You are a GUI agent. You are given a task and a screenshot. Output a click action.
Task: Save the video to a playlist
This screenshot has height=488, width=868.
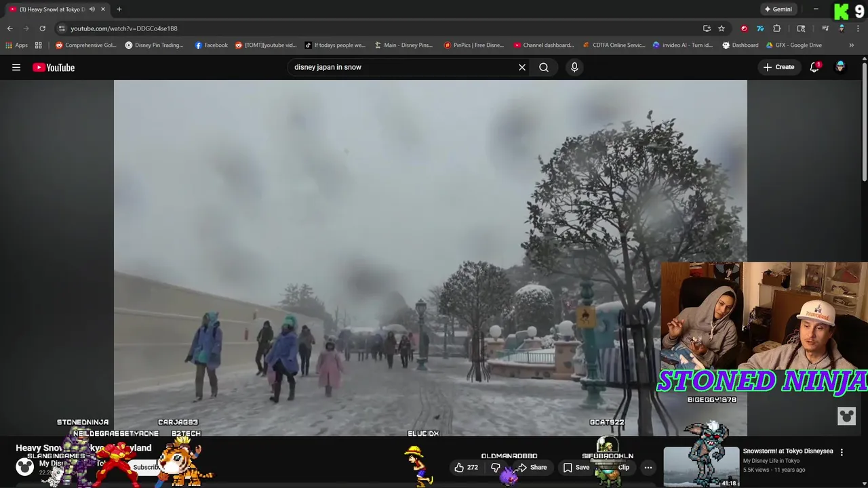(576, 467)
